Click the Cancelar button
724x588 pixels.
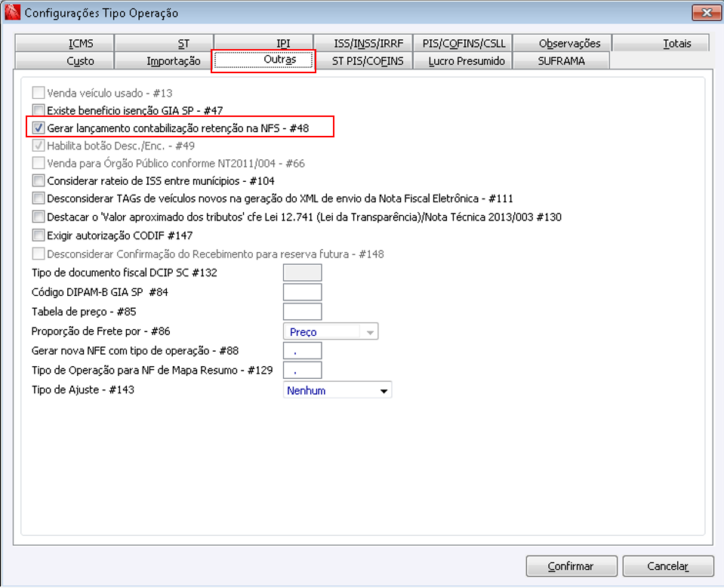coord(668,566)
